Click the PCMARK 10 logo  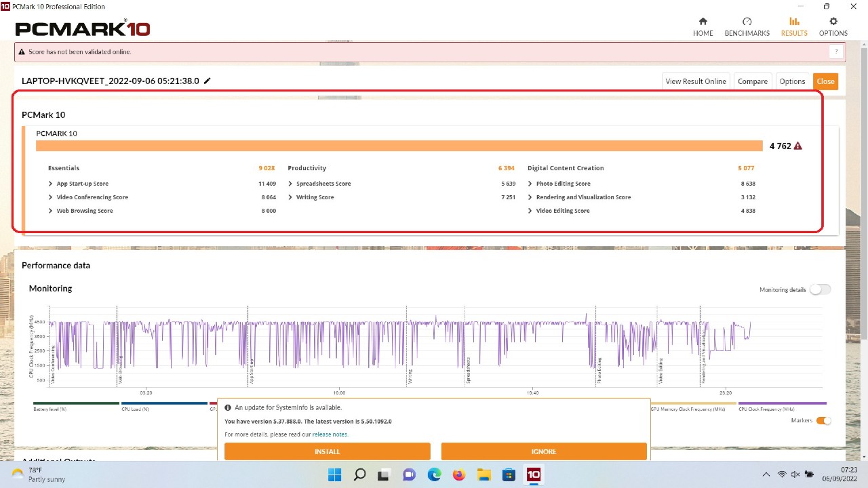[82, 28]
